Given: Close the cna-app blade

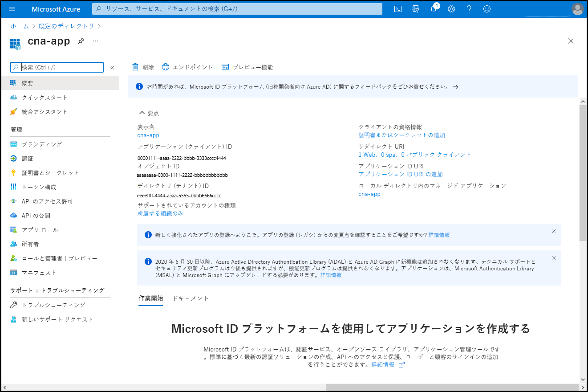Looking at the screenshot, I should [x=571, y=41].
